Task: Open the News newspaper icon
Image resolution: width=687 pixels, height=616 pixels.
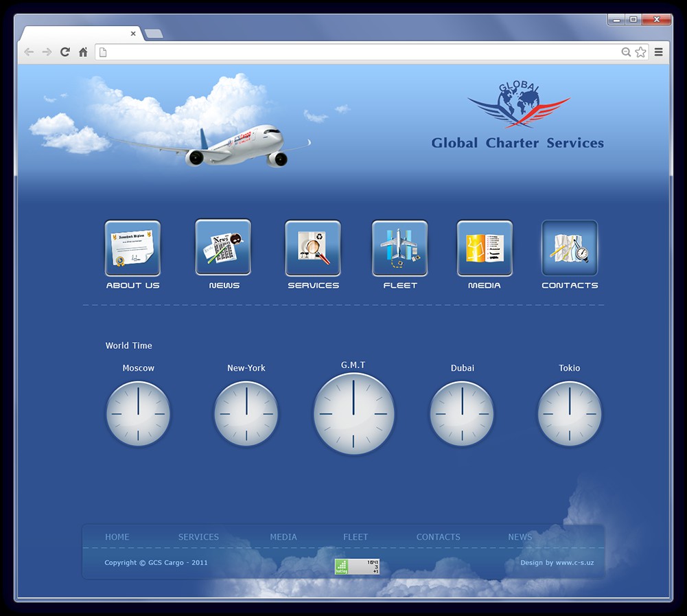Action: point(223,247)
